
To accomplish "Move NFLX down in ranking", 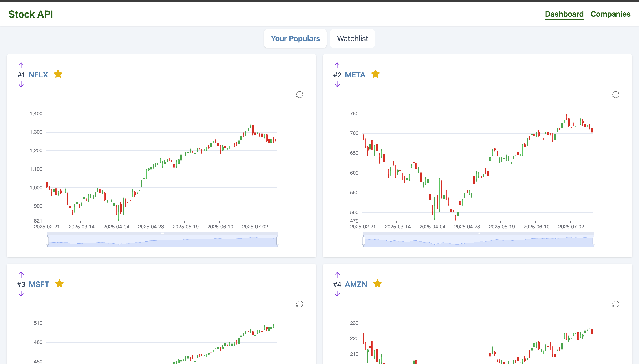I will click(x=21, y=84).
